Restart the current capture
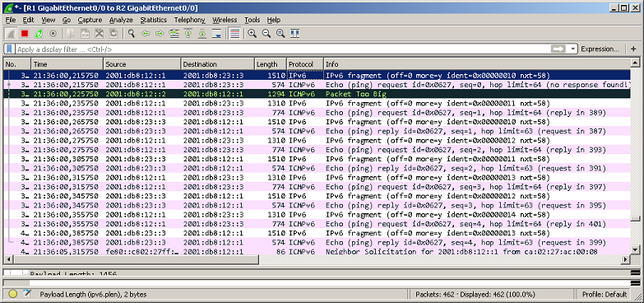This screenshot has height=303, width=644. pos(39,34)
